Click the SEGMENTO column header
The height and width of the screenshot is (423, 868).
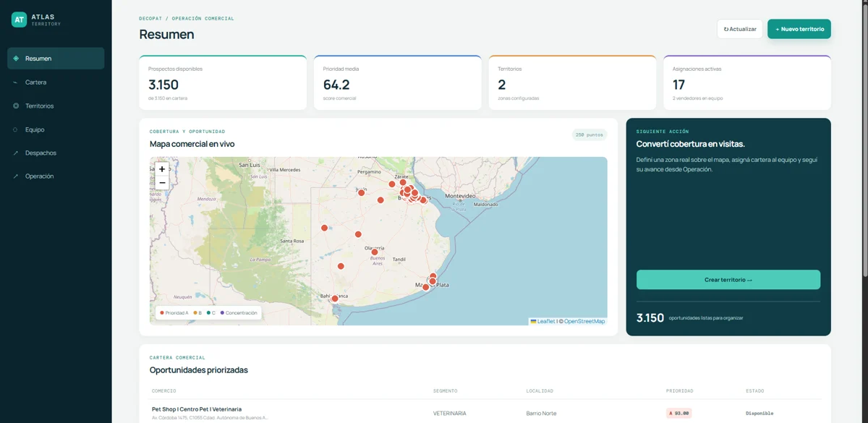click(445, 391)
